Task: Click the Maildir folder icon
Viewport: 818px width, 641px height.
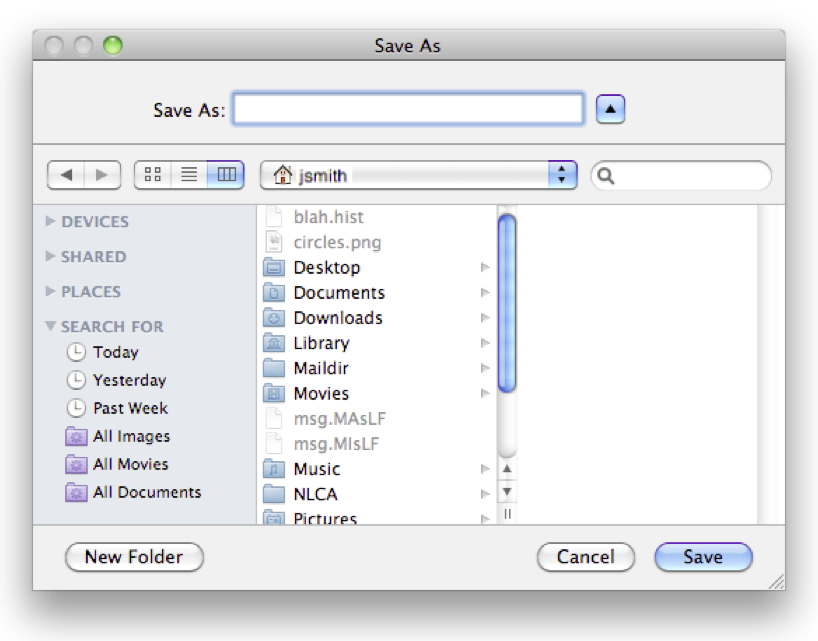Action: point(274,368)
